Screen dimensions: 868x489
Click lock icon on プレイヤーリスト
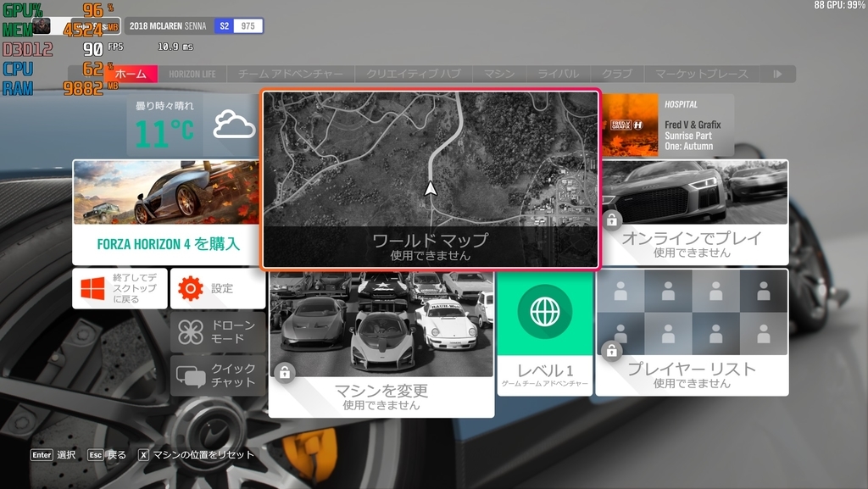612,351
